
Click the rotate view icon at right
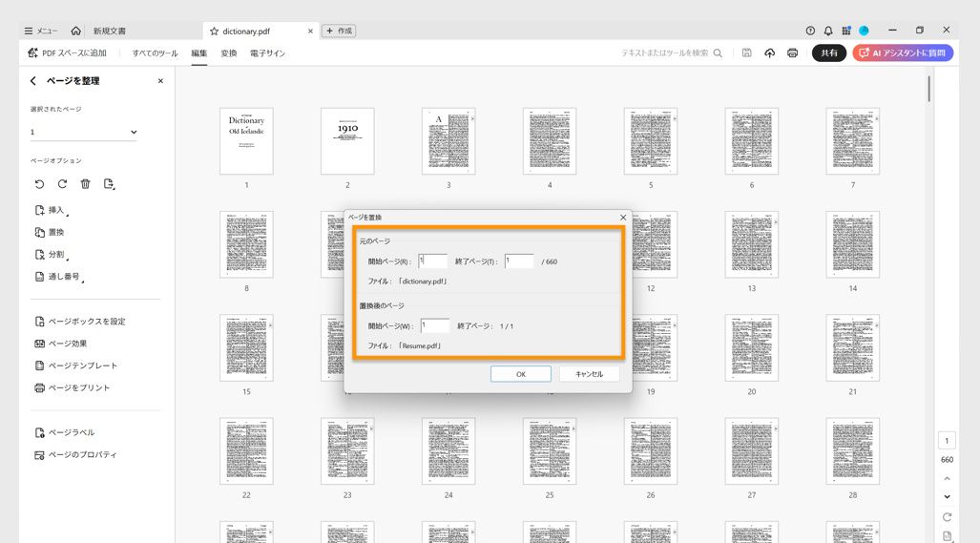click(947, 516)
